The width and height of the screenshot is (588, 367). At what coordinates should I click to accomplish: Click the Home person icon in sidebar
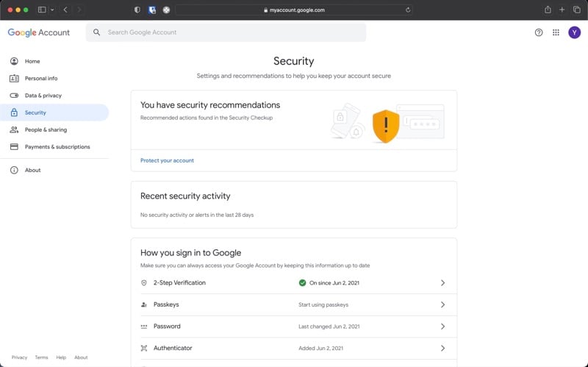pyautogui.click(x=14, y=61)
